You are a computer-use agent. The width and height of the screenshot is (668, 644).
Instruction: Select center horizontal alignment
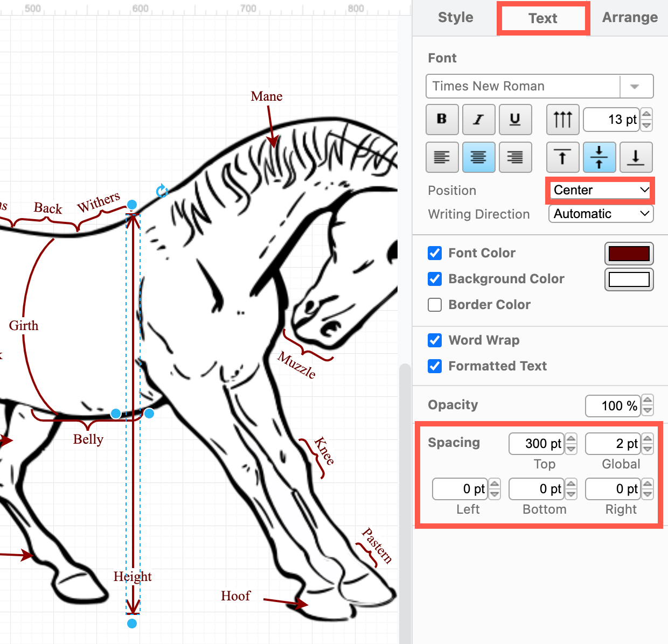[x=478, y=157]
